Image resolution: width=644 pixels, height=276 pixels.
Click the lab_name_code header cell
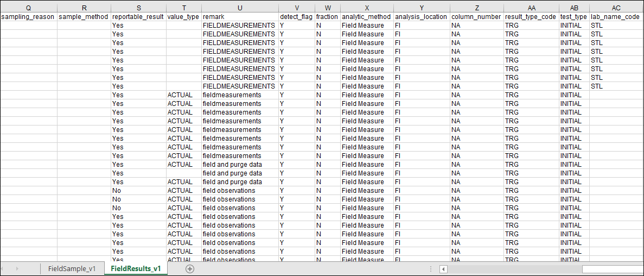[x=616, y=17]
